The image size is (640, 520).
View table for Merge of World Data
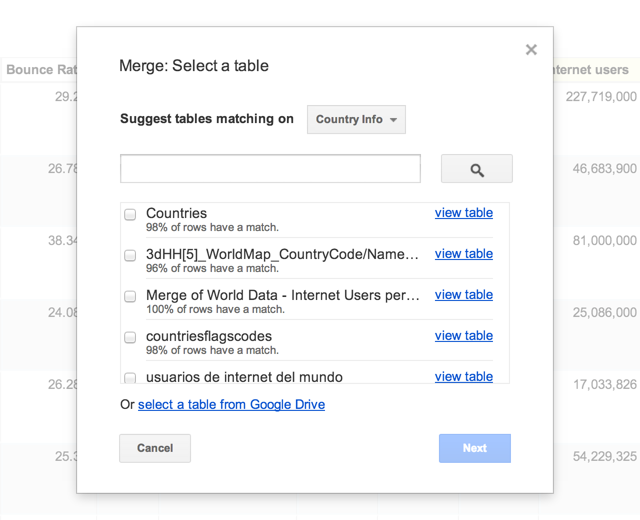tap(464, 295)
